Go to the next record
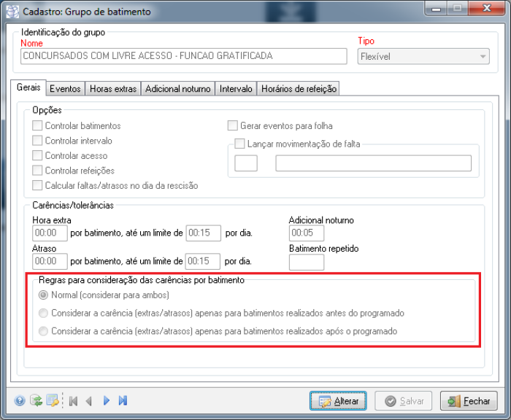The height and width of the screenshot is (420, 511). [107, 400]
